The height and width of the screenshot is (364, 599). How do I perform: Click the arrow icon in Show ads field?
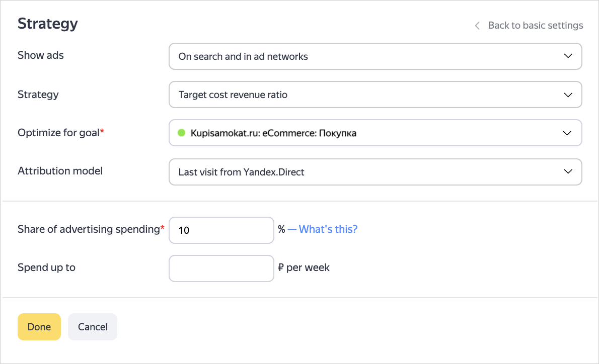tap(568, 56)
